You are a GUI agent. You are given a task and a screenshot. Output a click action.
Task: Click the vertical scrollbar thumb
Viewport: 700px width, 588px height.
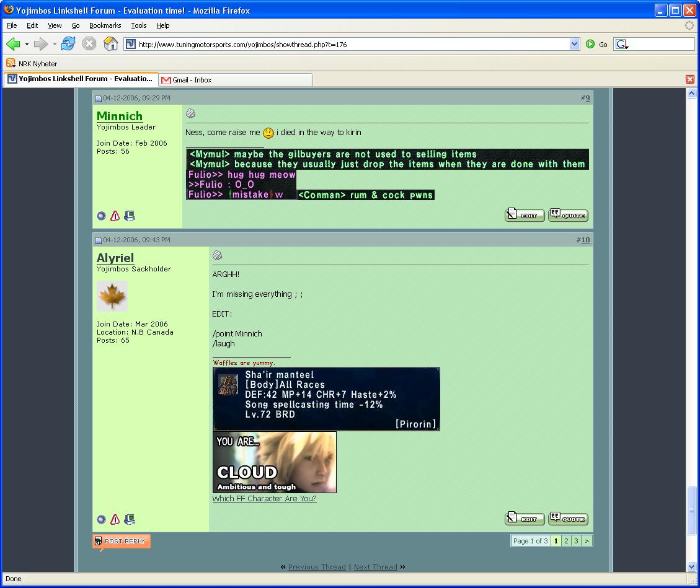click(x=692, y=511)
